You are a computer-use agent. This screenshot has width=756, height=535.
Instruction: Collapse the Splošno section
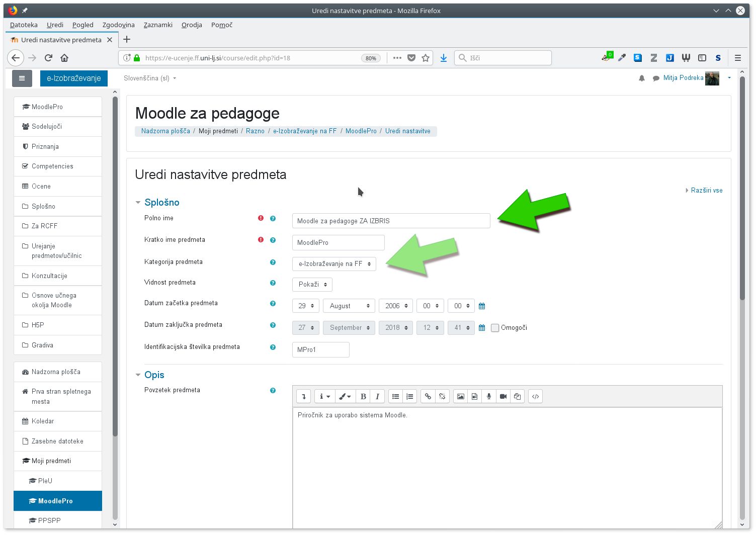[x=138, y=203]
